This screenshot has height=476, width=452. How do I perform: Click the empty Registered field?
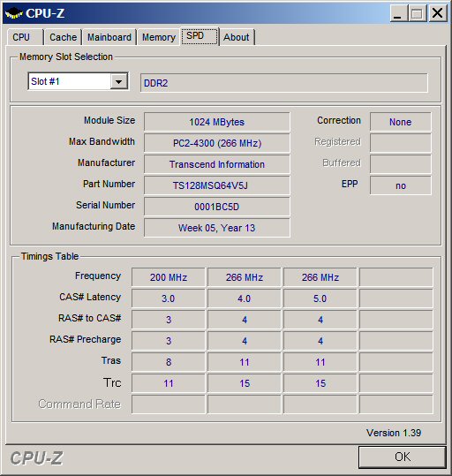pos(401,143)
